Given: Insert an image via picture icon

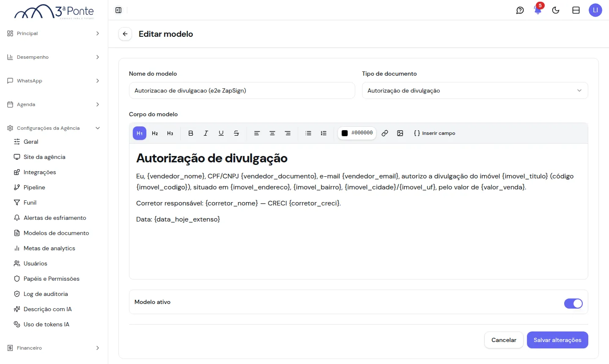Looking at the screenshot, I should click(x=400, y=133).
